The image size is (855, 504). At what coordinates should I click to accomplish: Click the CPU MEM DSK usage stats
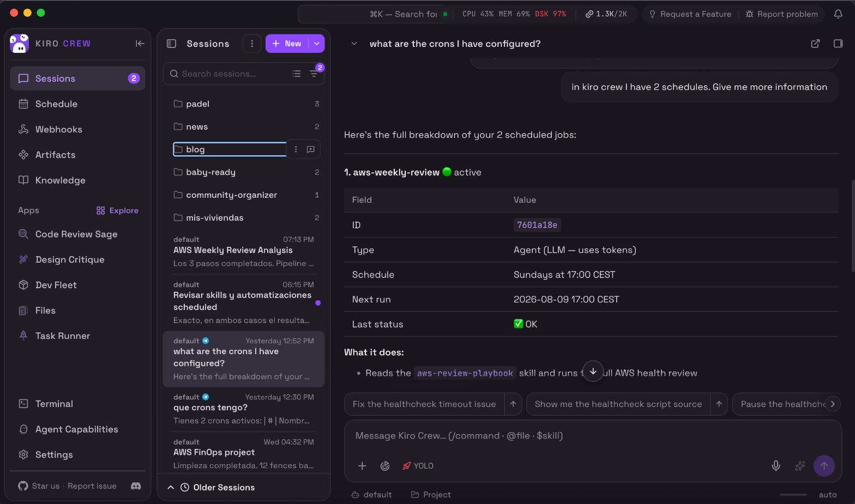point(514,14)
